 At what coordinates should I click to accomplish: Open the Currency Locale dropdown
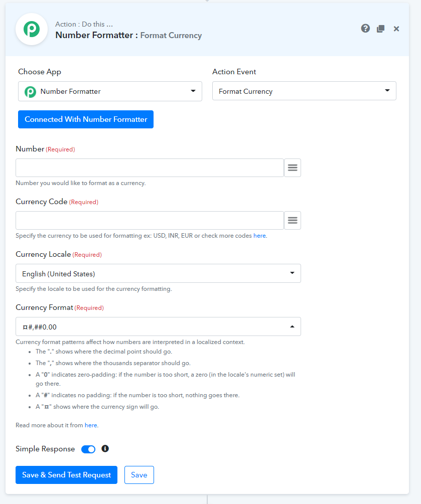click(x=158, y=273)
